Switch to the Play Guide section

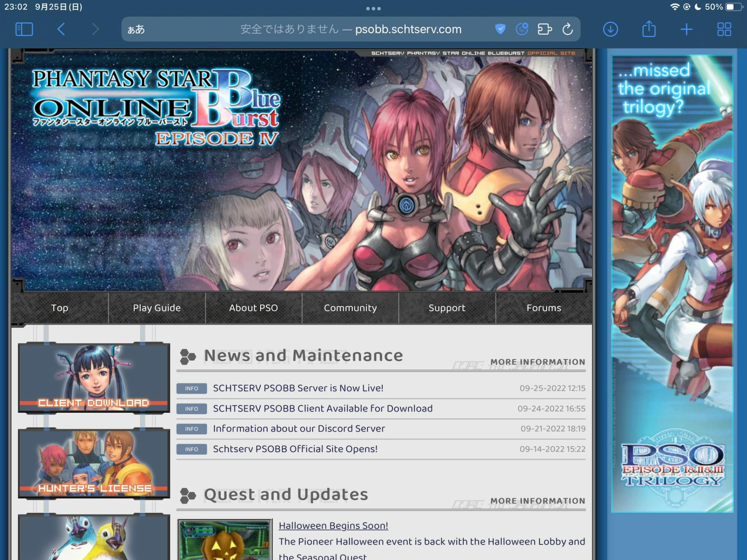(x=157, y=308)
